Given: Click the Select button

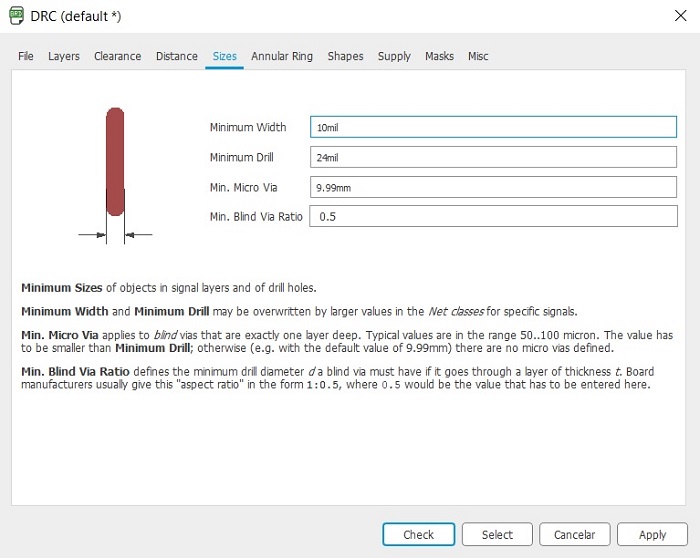Looking at the screenshot, I should (x=497, y=534).
